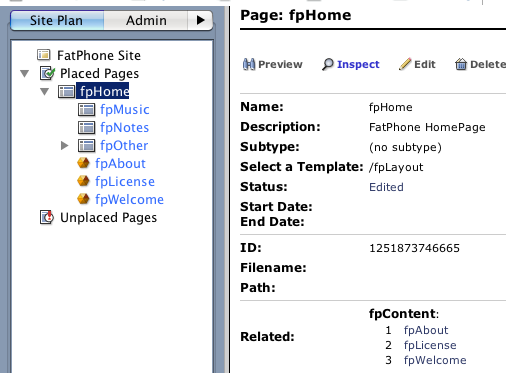
Task: Click the fpNotes page icon
Action: click(x=86, y=127)
